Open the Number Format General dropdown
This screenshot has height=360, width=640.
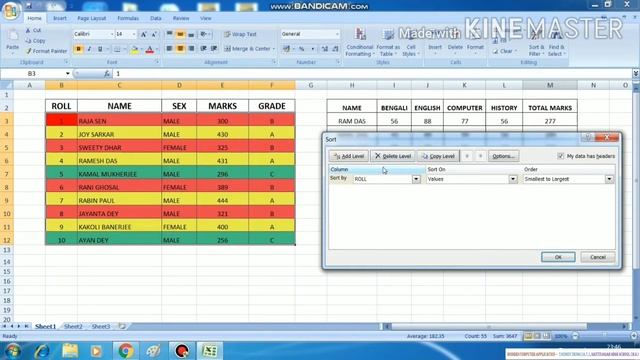point(337,34)
